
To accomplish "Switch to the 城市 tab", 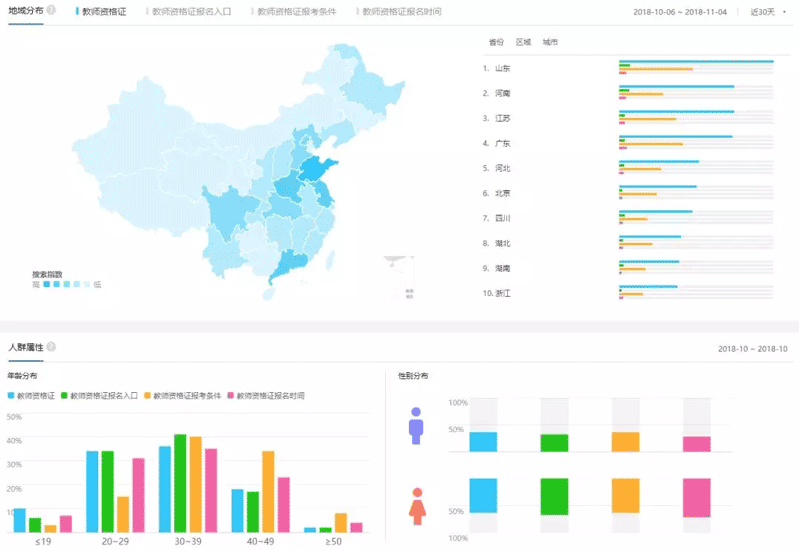I will click(550, 43).
